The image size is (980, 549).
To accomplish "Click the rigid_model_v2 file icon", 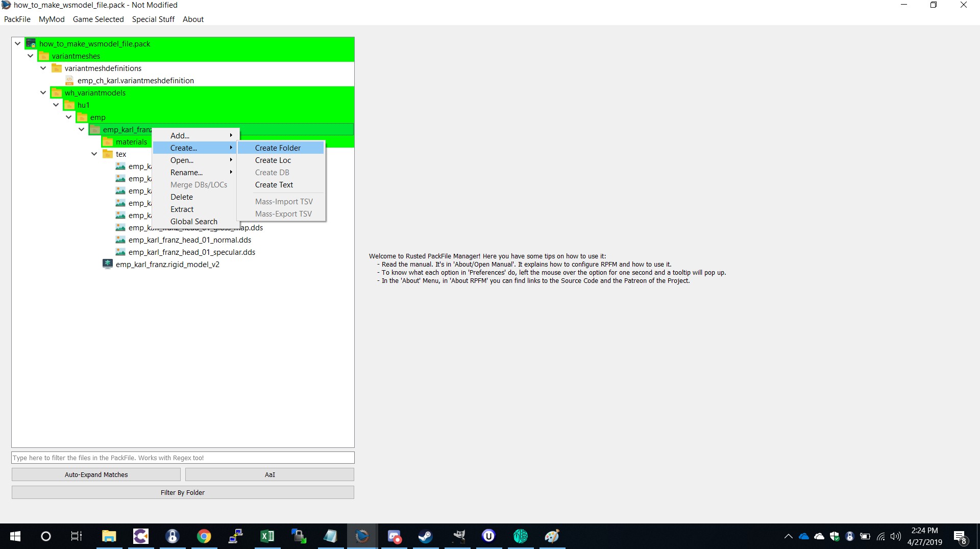I will tap(108, 265).
